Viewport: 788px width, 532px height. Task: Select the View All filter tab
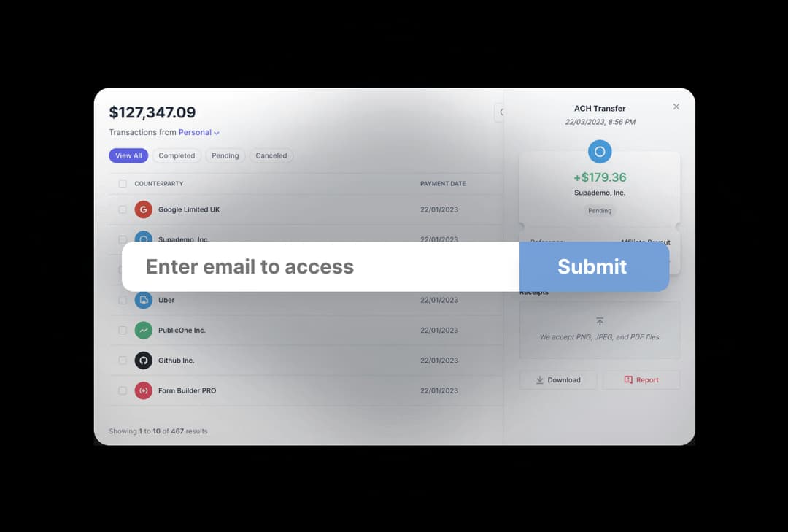pyautogui.click(x=128, y=155)
